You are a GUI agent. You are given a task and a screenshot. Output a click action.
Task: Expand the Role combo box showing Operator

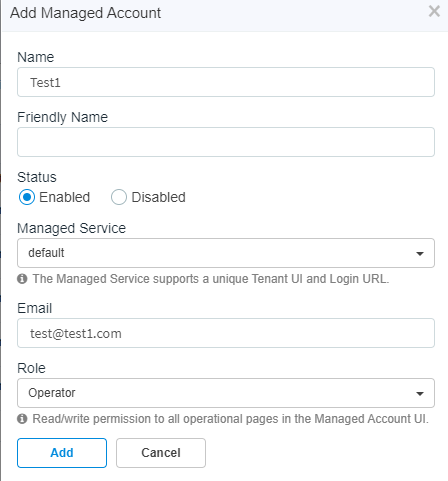pos(226,393)
